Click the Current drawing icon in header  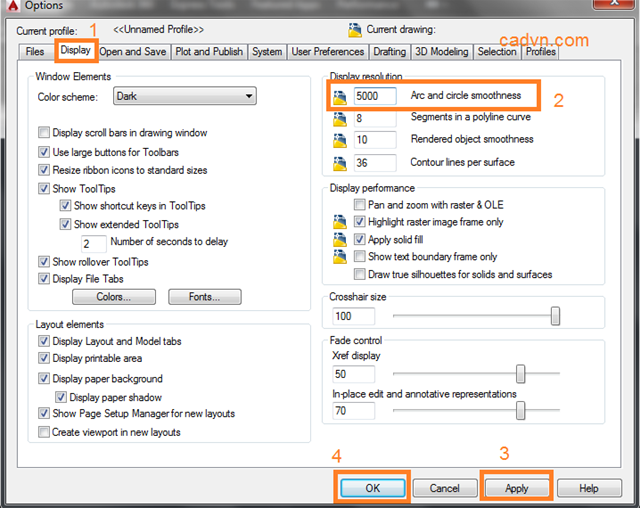pos(355,30)
